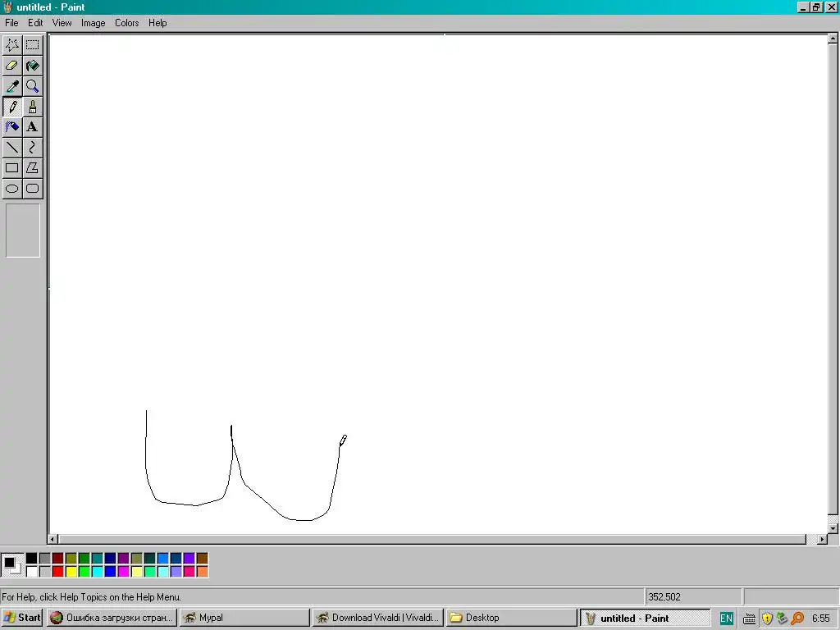Select the Pencil tool
Viewport: 840px width, 630px height.
pyautogui.click(x=12, y=107)
